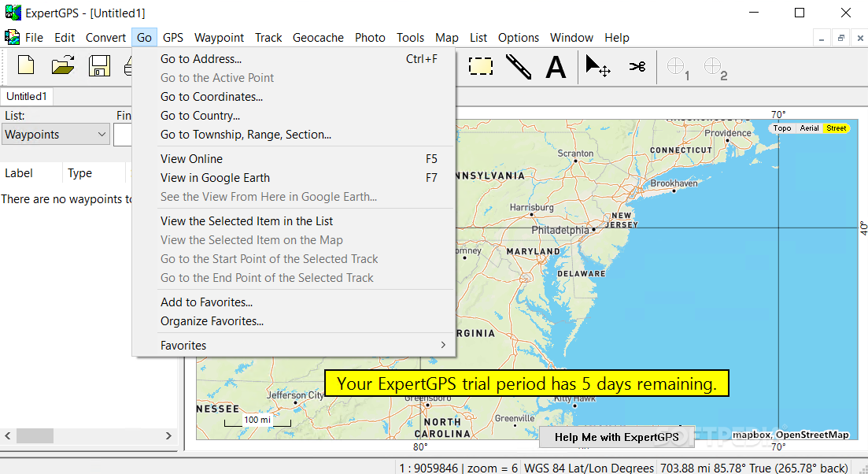This screenshot has height=474, width=868.
Task: Choose Go to Coordinates menu item
Action: coord(294,96)
